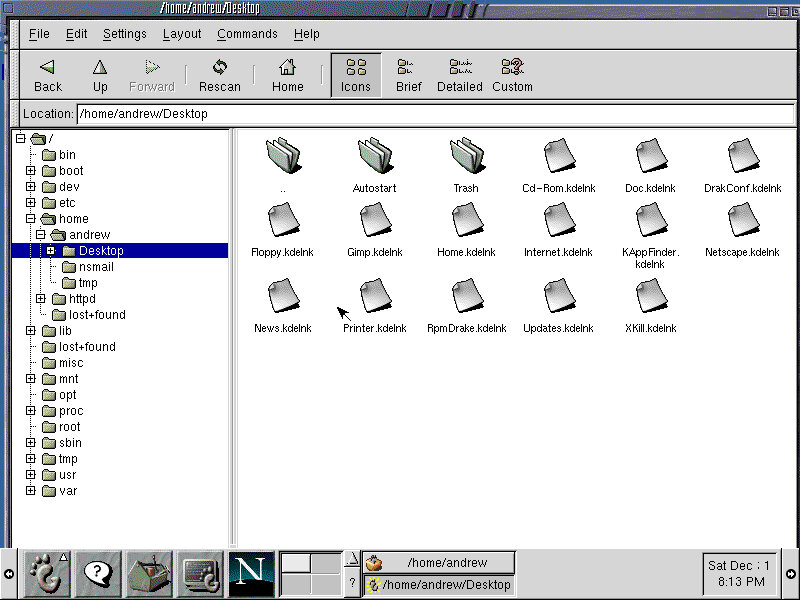800x600 pixels.
Task: Open the Commands menu
Action: pos(247,33)
